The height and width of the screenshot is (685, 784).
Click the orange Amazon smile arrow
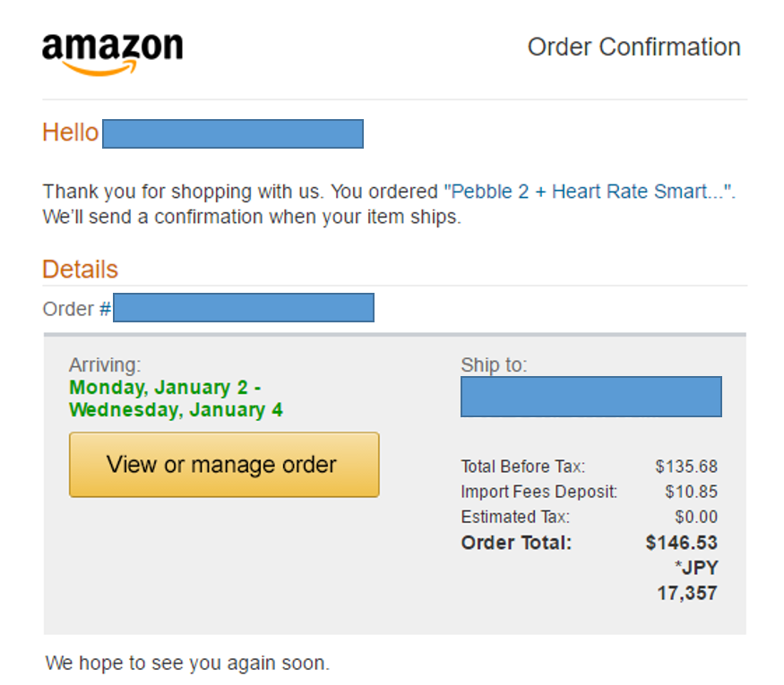point(100,68)
